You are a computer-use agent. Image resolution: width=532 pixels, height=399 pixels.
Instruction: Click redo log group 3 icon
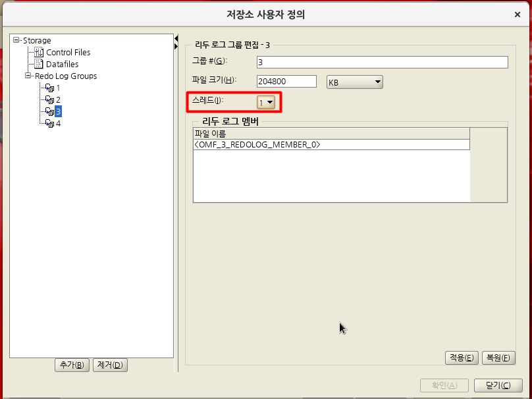click(49, 112)
